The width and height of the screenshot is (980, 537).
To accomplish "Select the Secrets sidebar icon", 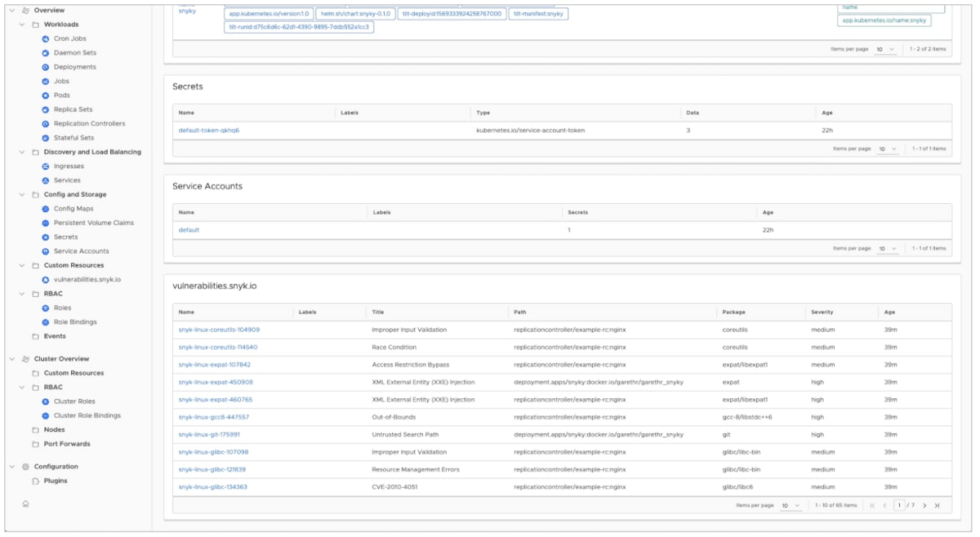I will coord(46,237).
